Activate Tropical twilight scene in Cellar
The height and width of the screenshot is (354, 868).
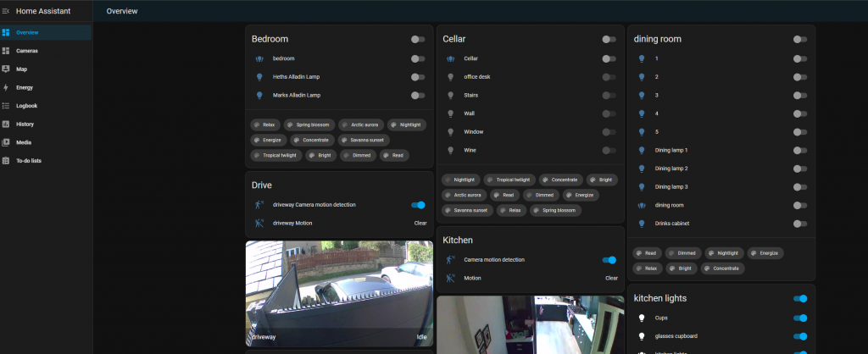pos(509,180)
